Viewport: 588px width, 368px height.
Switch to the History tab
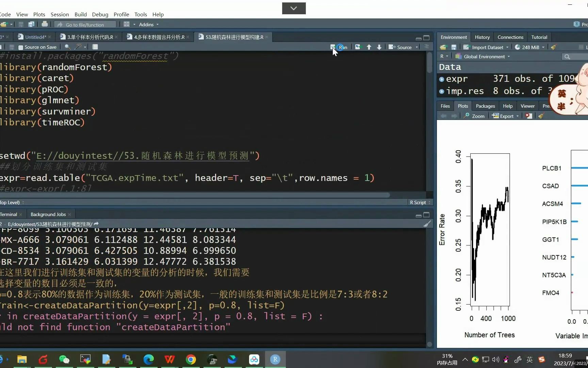[x=482, y=37]
